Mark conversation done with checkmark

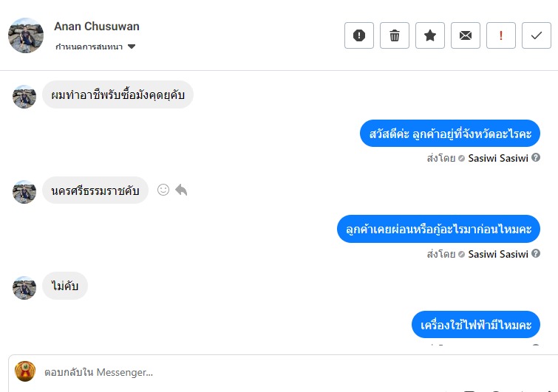click(x=537, y=35)
